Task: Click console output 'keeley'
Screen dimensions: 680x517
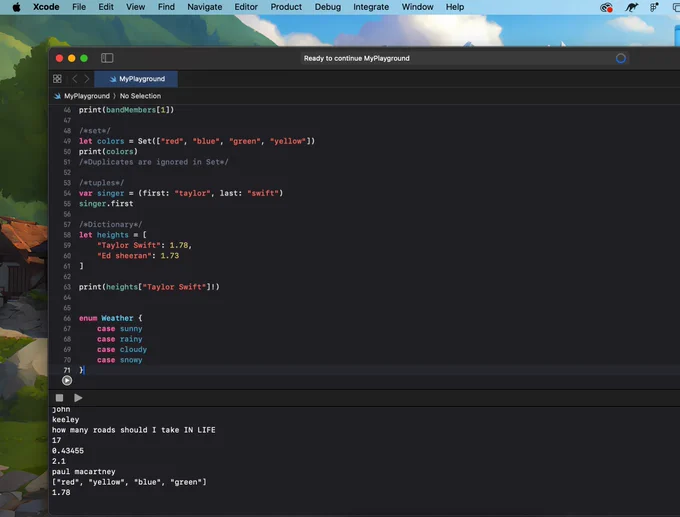Action: click(x=65, y=419)
